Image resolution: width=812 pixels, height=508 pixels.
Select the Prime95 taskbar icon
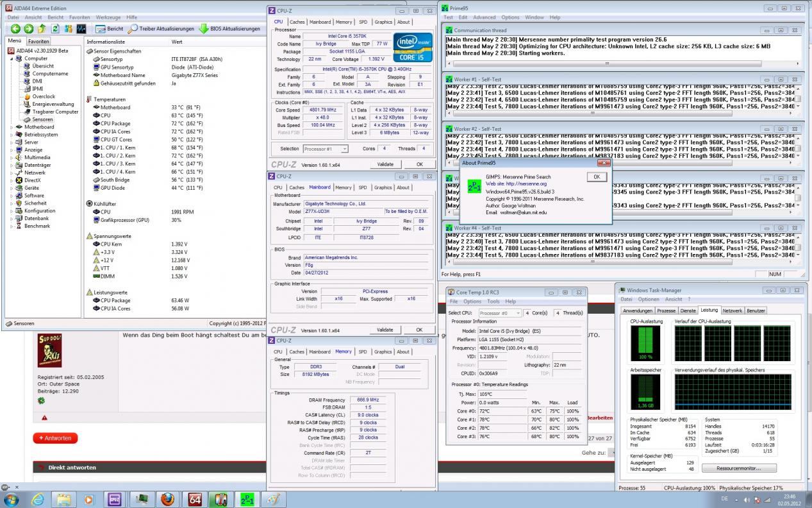[x=247, y=499]
